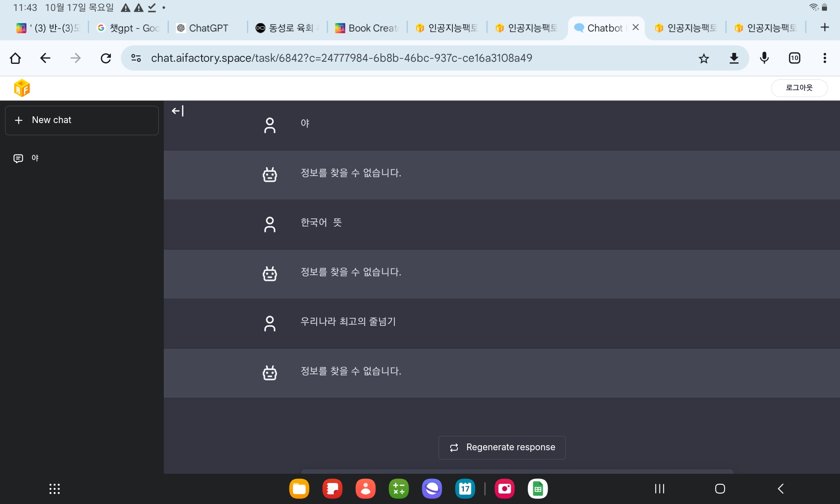Click Regenerate response button

coord(502,447)
